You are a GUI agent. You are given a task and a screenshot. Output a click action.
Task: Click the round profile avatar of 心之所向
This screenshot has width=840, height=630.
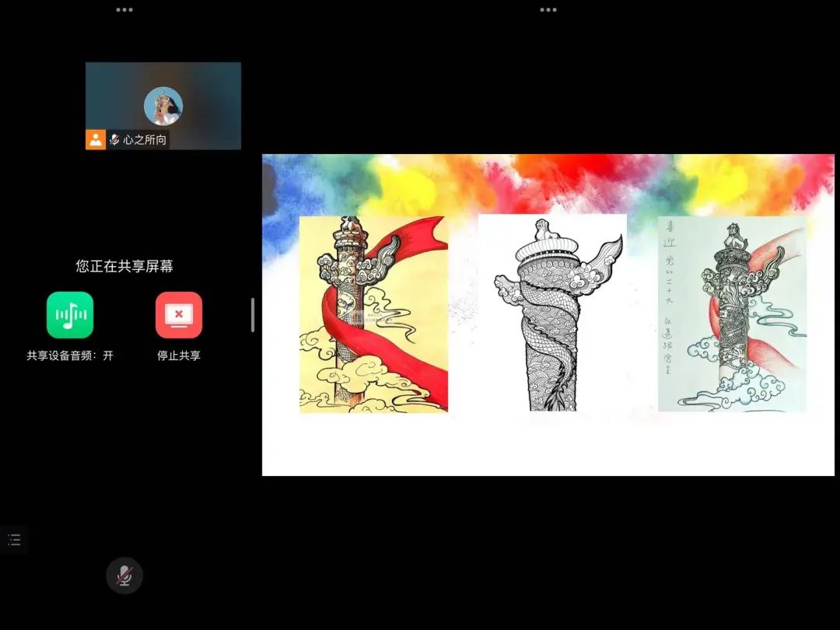tap(163, 106)
